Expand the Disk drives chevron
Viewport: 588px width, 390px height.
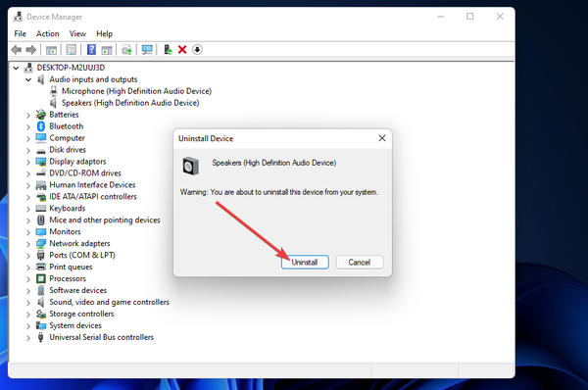pyautogui.click(x=28, y=150)
